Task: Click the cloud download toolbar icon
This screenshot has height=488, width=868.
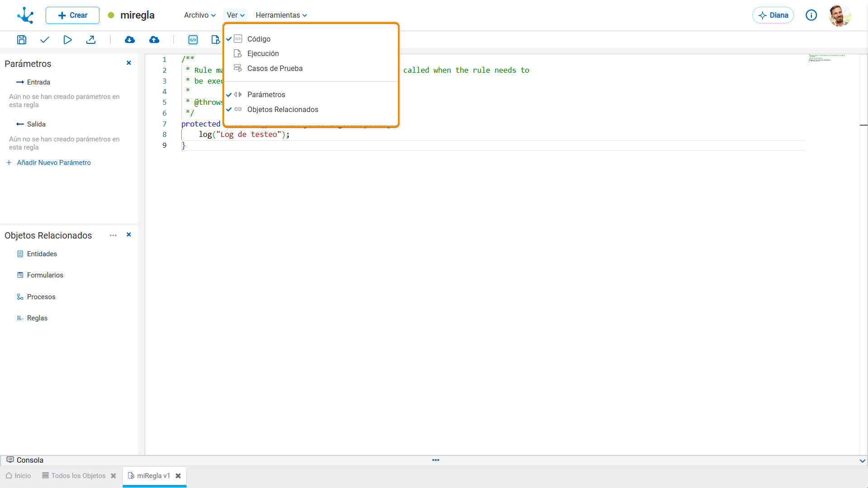Action: (130, 40)
